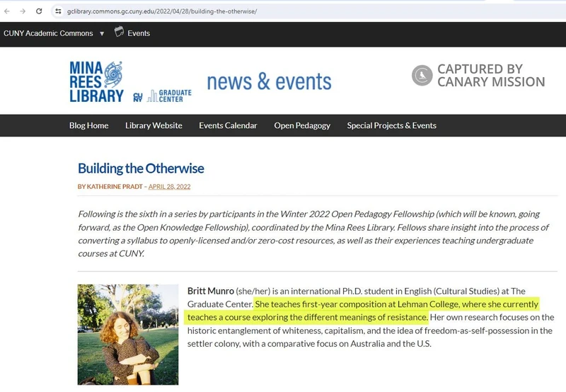Open the Open Pedagogy menu item
This screenshot has height=392, width=566.
point(302,125)
